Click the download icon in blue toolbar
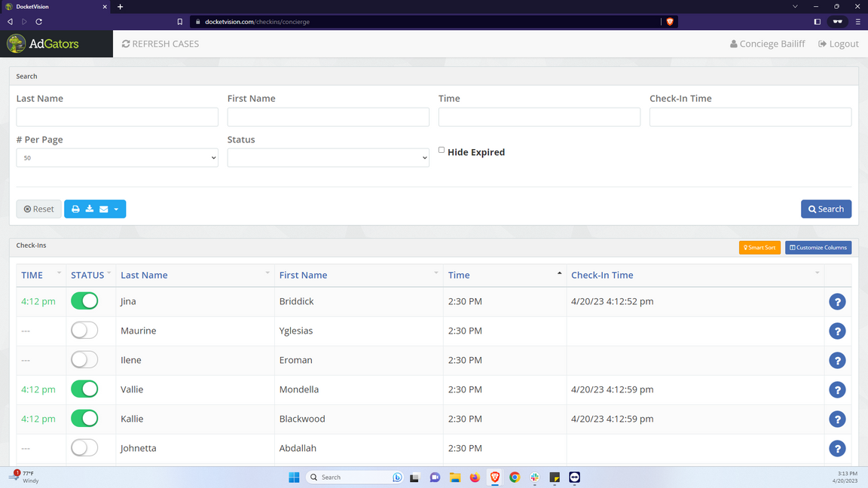The image size is (868, 488). point(90,209)
